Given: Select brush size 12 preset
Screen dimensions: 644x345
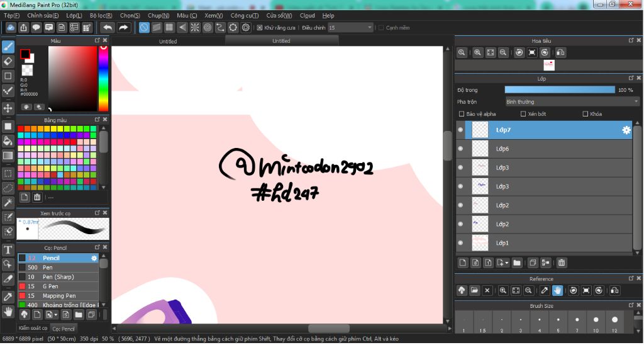Looking at the screenshot, I should point(614,322).
